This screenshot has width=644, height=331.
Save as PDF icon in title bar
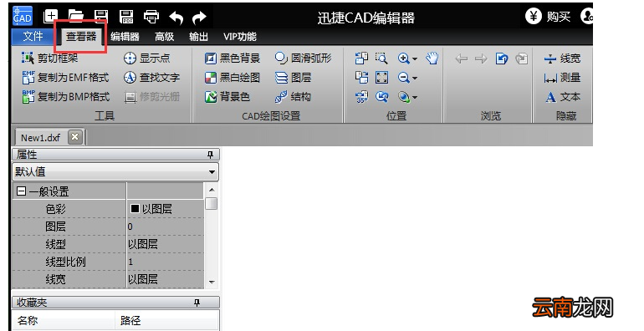[x=126, y=17]
